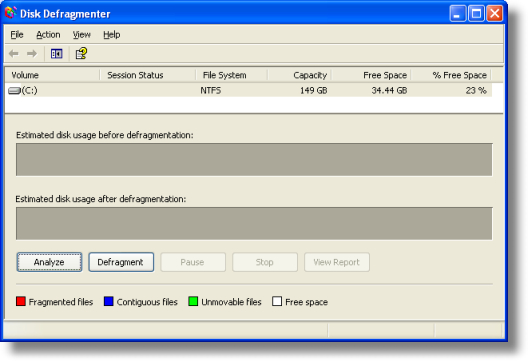Click the red Fragmented files swatch

21,301
